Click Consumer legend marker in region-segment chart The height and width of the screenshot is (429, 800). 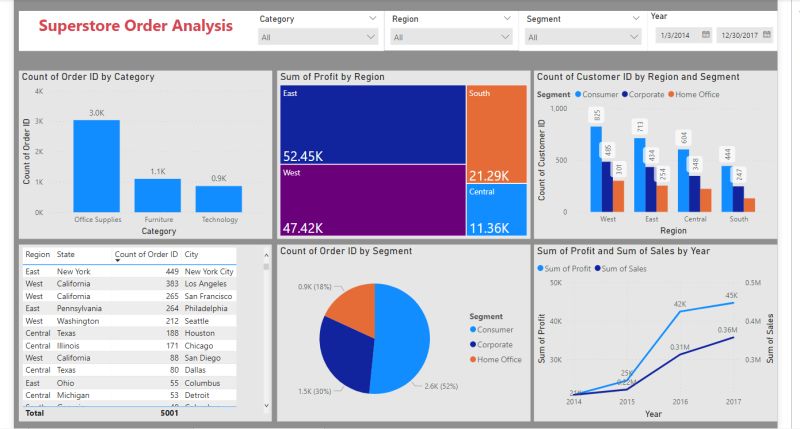(x=578, y=94)
